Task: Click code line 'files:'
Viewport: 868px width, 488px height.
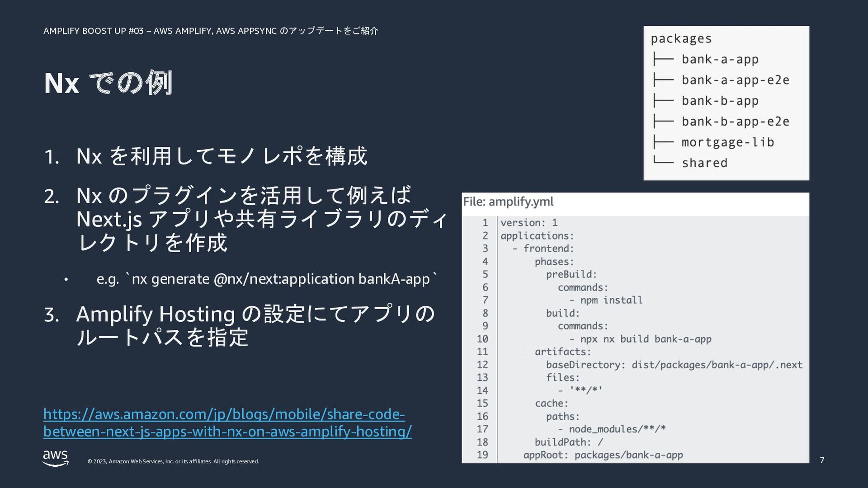Action: point(563,377)
